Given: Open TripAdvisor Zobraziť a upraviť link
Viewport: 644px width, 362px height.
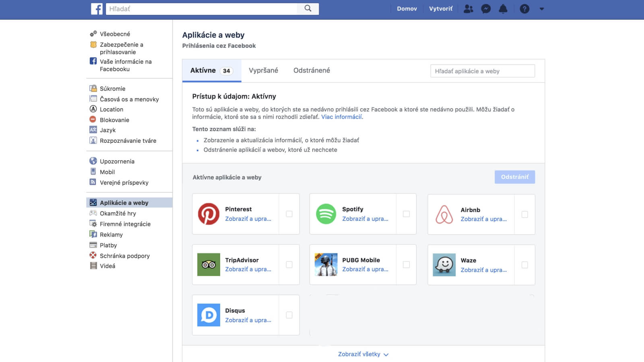Looking at the screenshot, I should tap(248, 269).
